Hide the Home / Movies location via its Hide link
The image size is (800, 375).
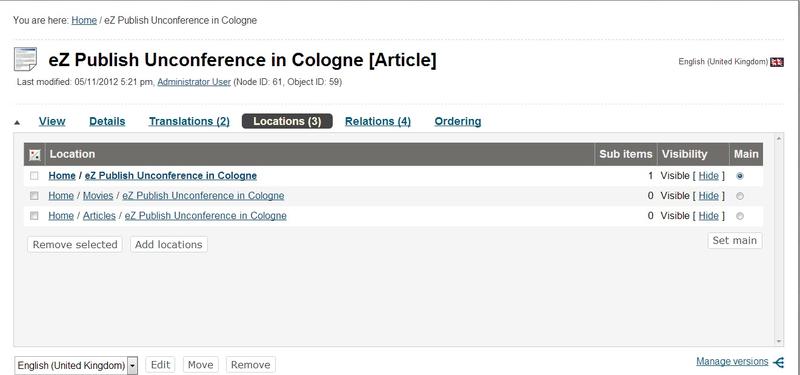pyautogui.click(x=709, y=196)
